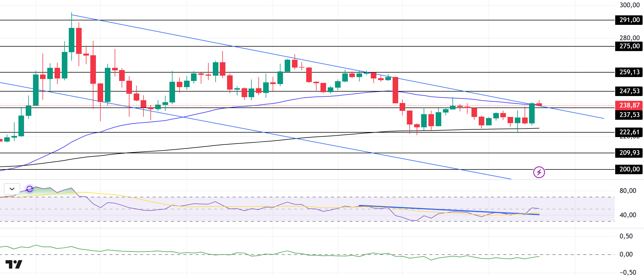Click the 280,00 price axis value

coord(629,38)
